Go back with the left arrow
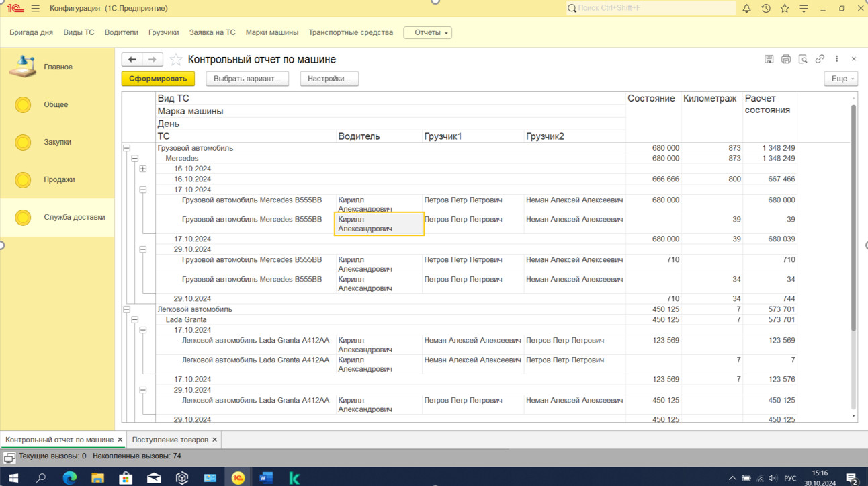 coord(132,60)
